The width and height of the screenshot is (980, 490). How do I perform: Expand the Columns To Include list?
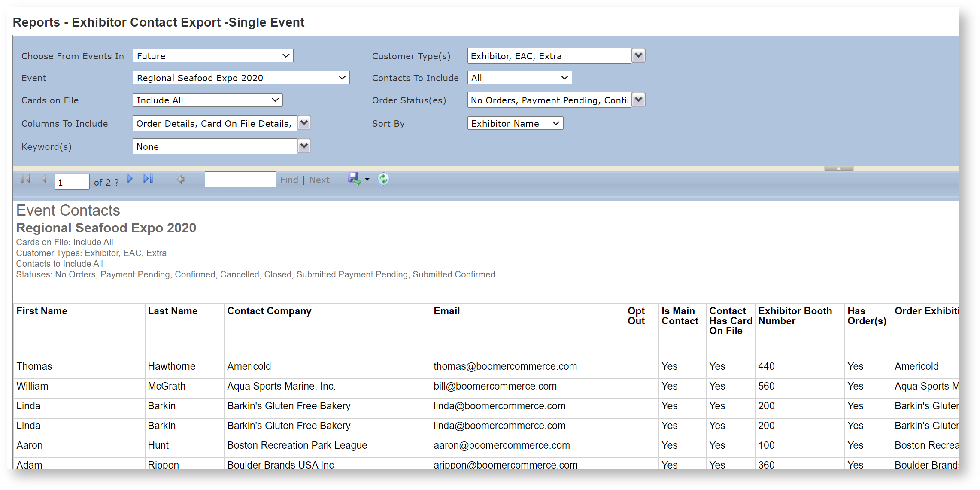[304, 123]
